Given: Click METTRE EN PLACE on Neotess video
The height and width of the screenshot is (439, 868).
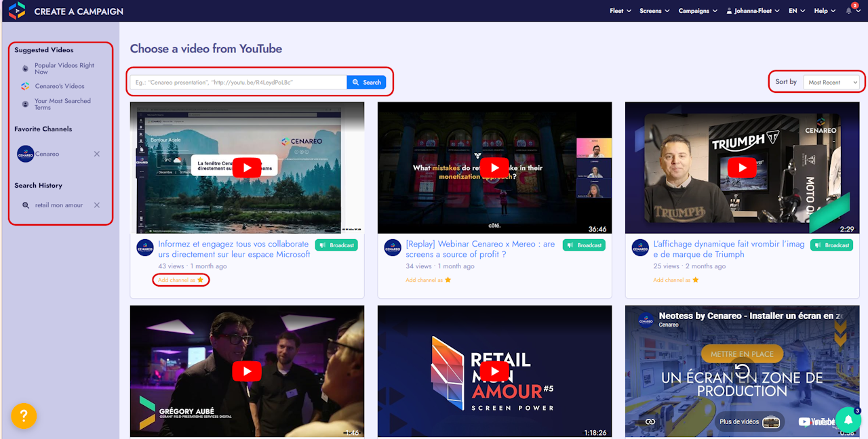Looking at the screenshot, I should tap(742, 354).
